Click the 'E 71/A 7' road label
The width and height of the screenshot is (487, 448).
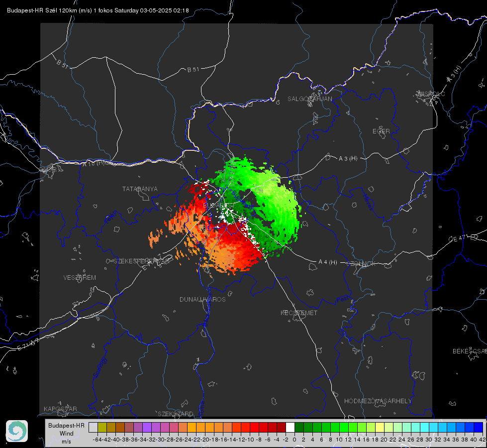[x=28, y=344]
